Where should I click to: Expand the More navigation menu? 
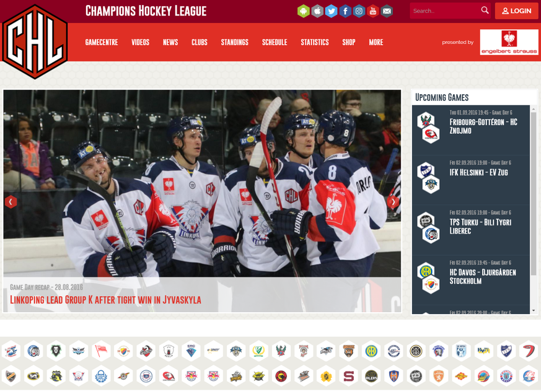[376, 42]
